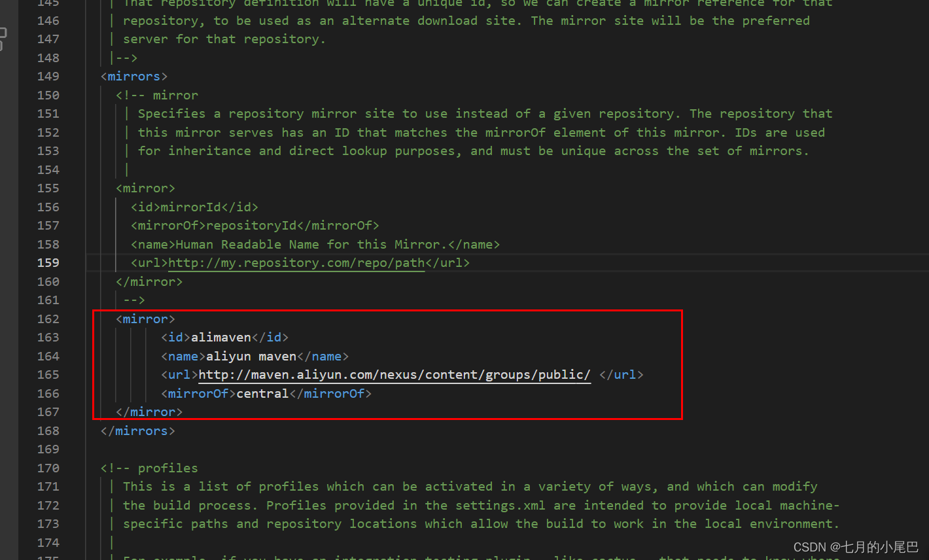Viewport: 929px width, 560px height.
Task: Click line number 162 in the gutter
Action: coord(48,319)
